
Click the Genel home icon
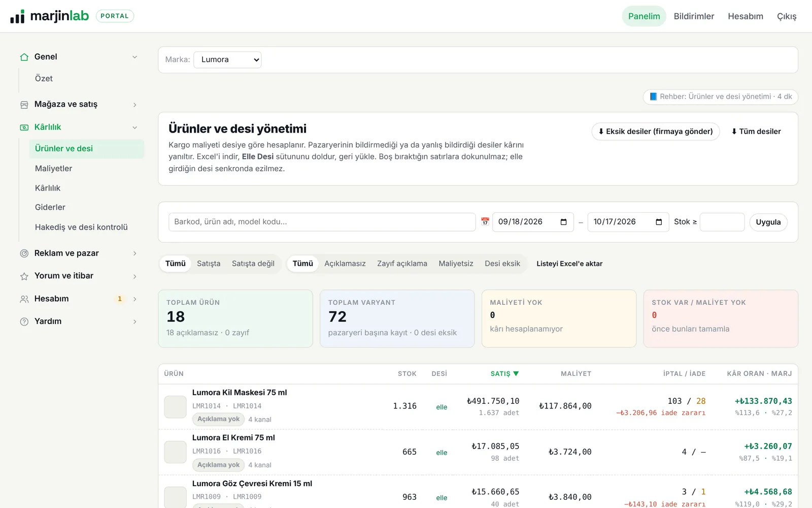[x=24, y=57]
